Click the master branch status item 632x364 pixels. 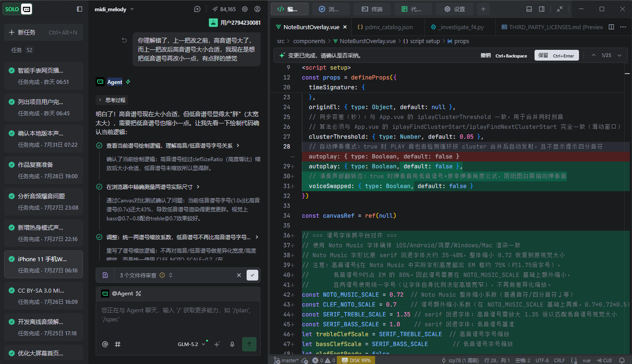coord(287,360)
